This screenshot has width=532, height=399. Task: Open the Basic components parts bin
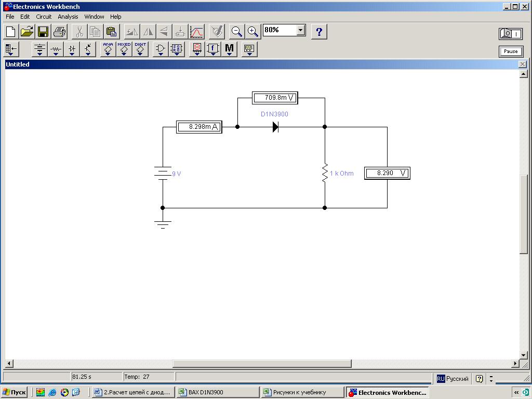click(56, 49)
